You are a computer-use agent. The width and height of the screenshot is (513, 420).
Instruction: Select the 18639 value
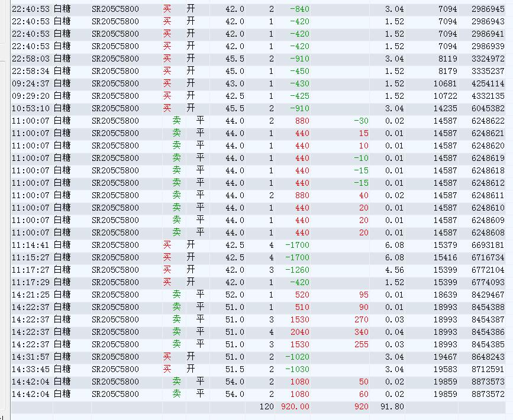coord(445,295)
